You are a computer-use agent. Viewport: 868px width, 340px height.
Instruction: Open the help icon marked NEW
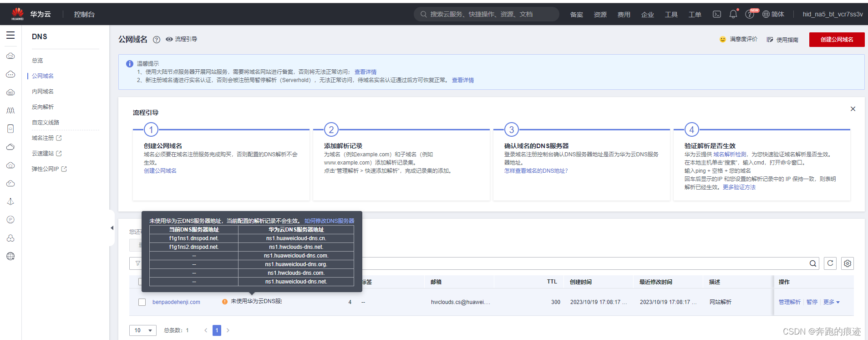point(750,15)
